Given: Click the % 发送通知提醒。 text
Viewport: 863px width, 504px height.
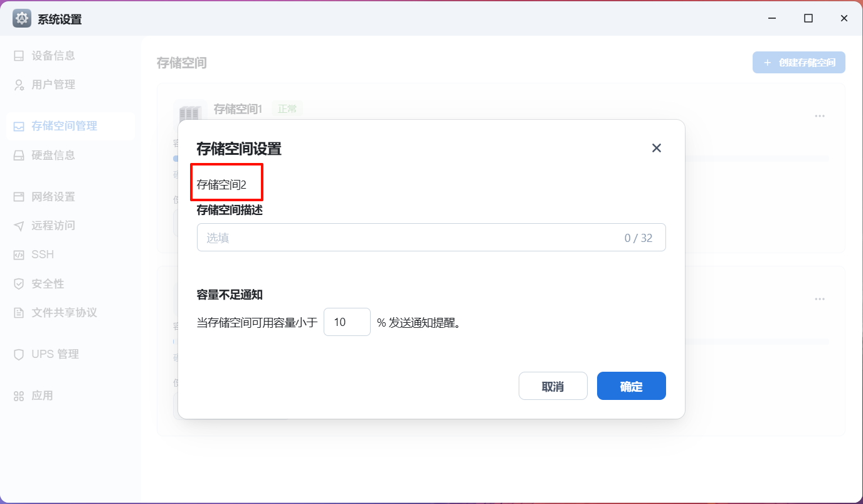Looking at the screenshot, I should tap(420, 323).
